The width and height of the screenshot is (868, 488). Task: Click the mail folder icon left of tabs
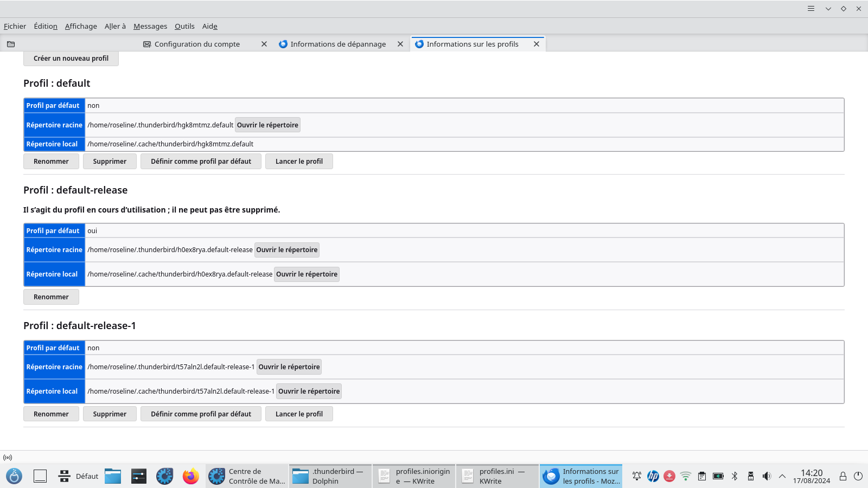(x=11, y=44)
